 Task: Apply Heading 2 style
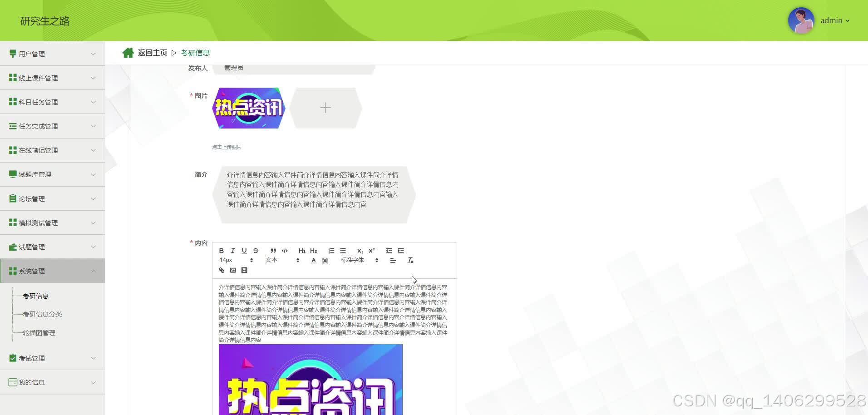tap(313, 251)
